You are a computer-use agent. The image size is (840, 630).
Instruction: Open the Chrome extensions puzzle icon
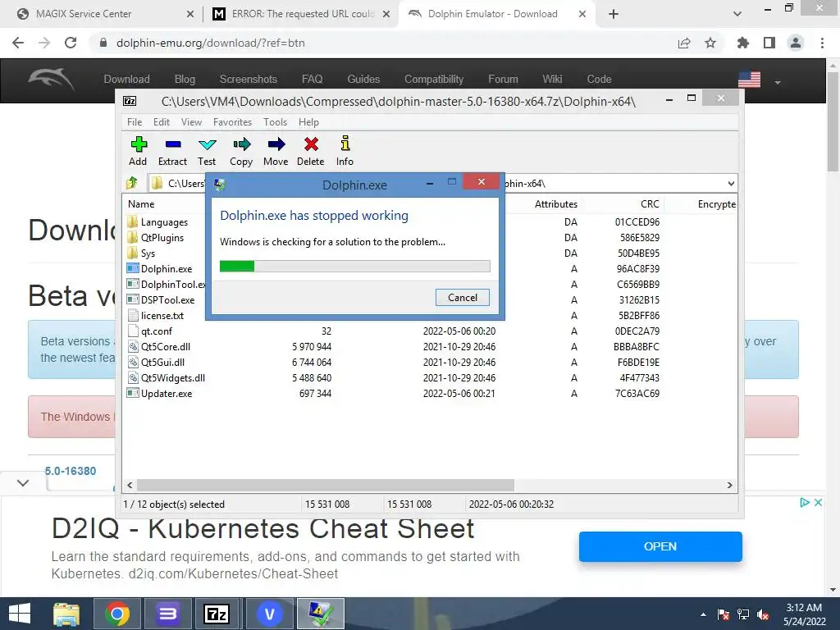(x=743, y=43)
